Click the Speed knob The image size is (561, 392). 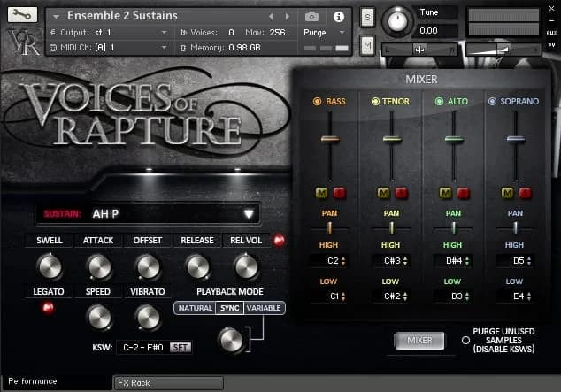coord(99,318)
